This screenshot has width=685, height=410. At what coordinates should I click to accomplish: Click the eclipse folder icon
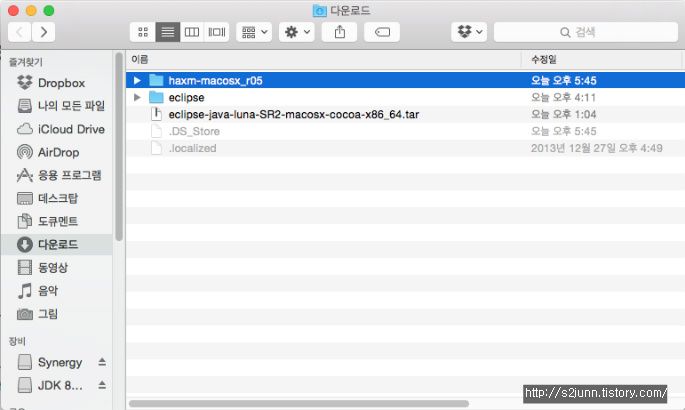point(156,97)
